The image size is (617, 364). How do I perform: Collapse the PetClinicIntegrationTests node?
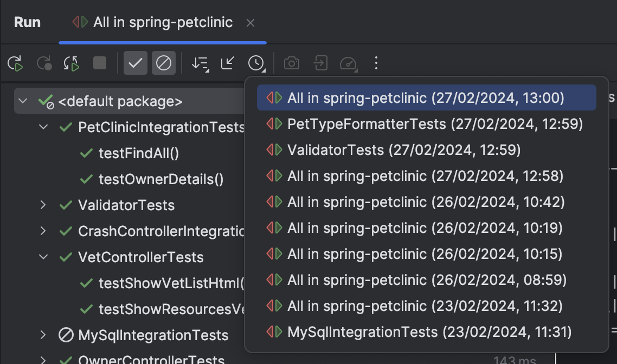click(43, 127)
